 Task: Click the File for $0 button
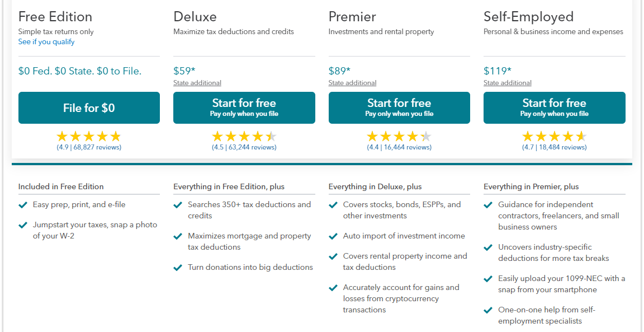pos(89,108)
